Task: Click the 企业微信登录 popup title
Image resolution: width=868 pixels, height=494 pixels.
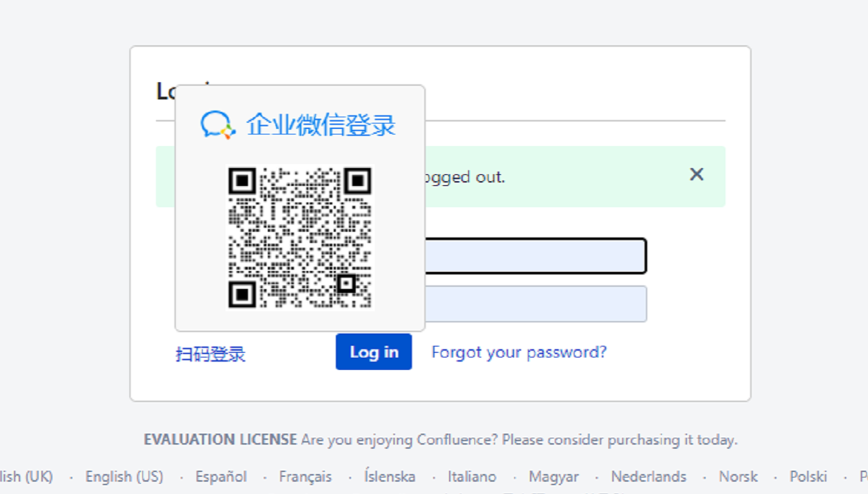Action: pyautogui.click(x=321, y=126)
